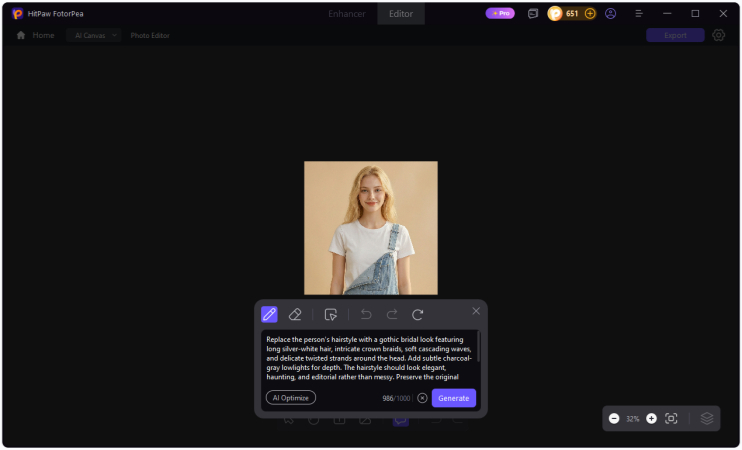742x450 pixels.
Task: Clear prompt text with circled X
Action: click(x=422, y=398)
